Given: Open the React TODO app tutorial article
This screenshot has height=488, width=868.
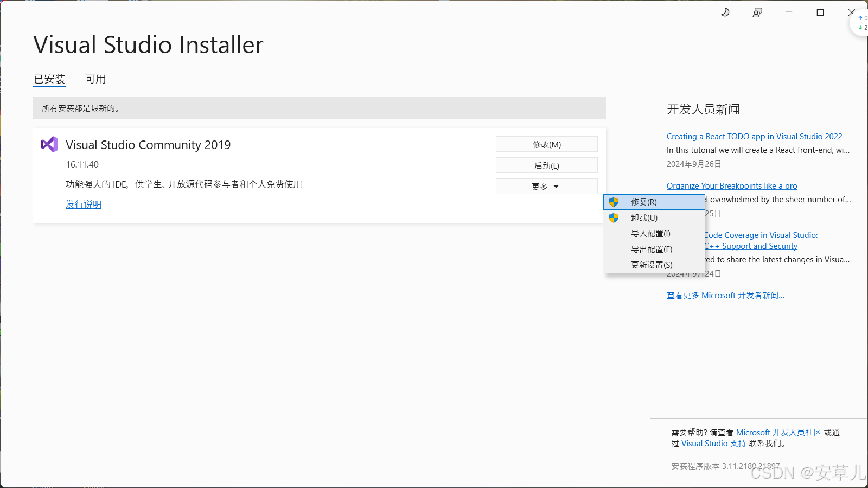Looking at the screenshot, I should (x=754, y=136).
